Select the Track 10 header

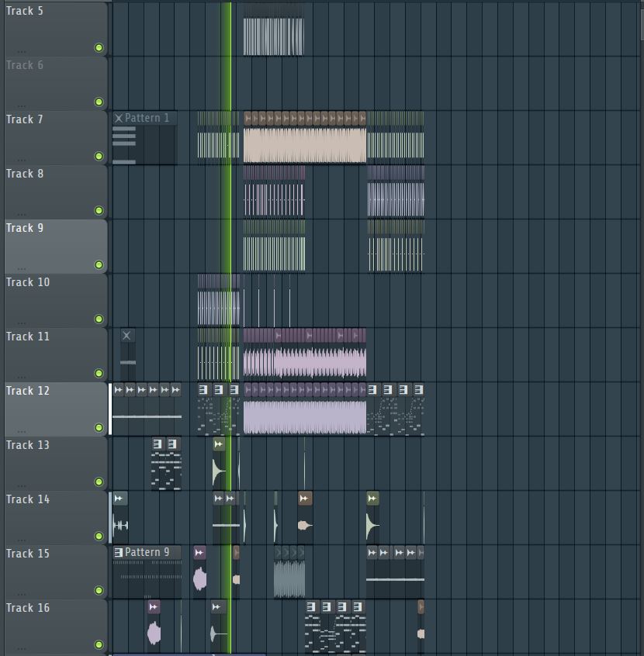coord(56,300)
